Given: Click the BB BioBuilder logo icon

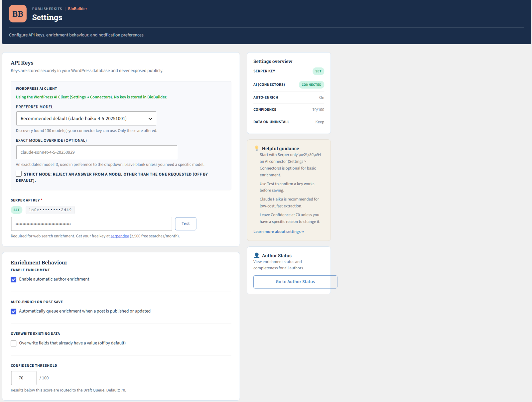Looking at the screenshot, I should [18, 14].
